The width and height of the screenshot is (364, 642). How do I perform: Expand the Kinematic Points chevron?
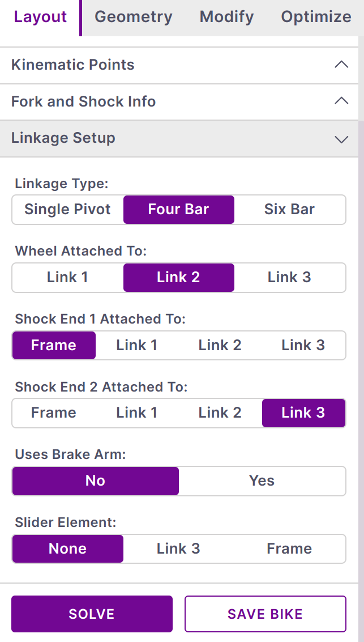pyautogui.click(x=341, y=65)
